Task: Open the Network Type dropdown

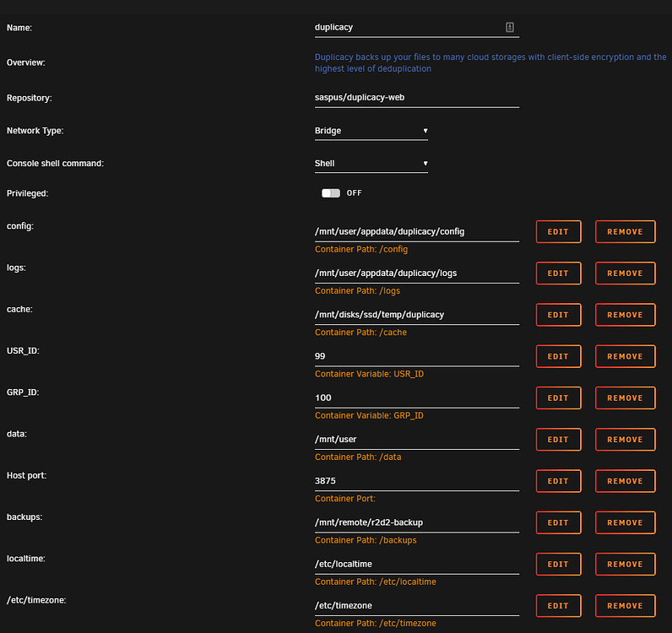Action: point(371,131)
